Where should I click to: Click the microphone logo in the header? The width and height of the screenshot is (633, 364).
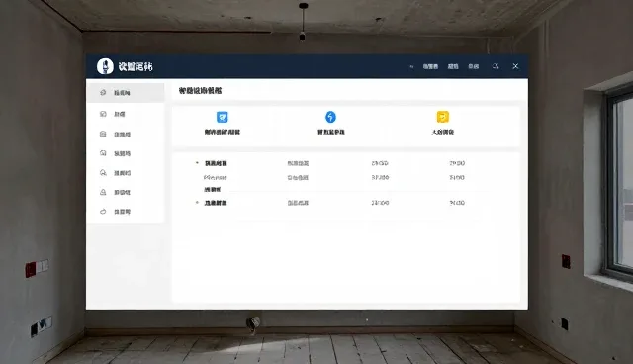pos(105,66)
